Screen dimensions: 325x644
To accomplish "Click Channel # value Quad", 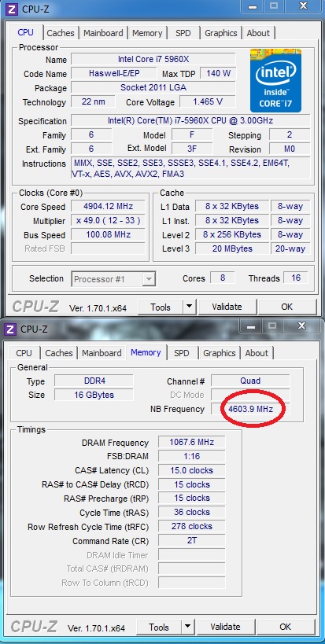I will 250,381.
